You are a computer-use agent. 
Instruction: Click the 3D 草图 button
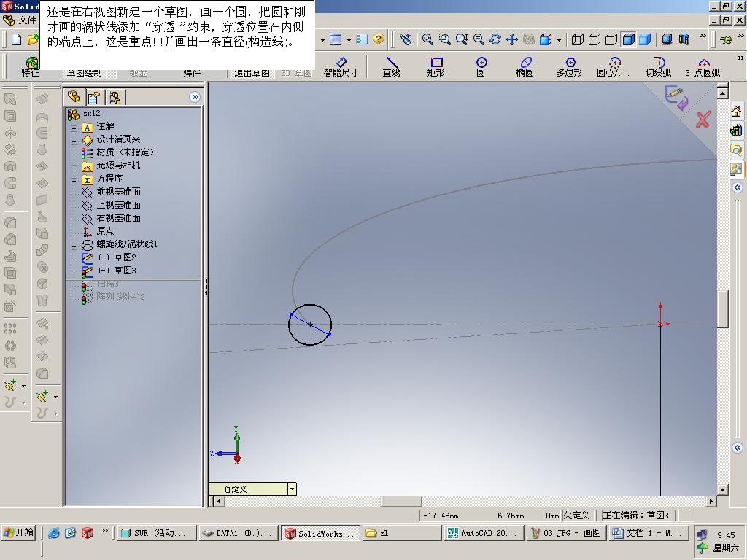(296, 73)
